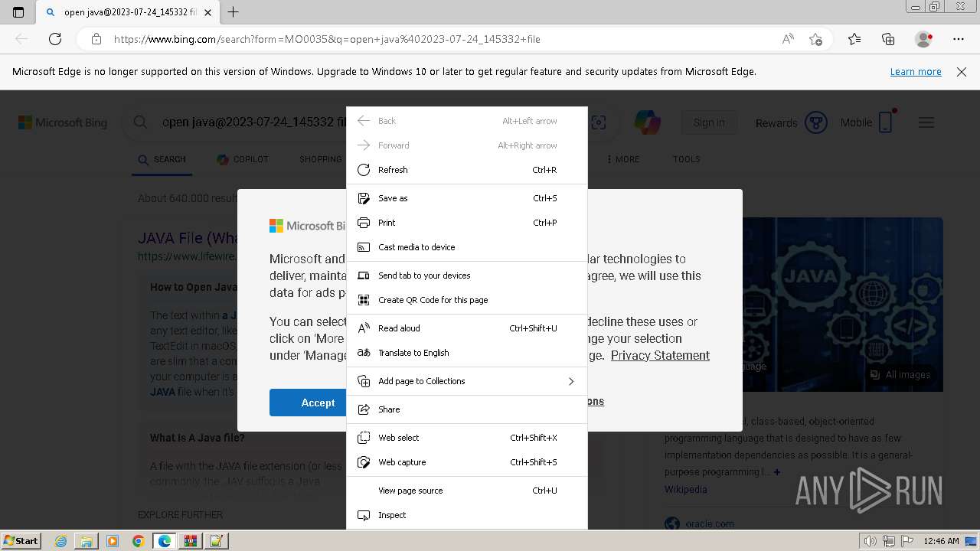Open Rewards trophy icon
980x551 pixels.
(816, 122)
